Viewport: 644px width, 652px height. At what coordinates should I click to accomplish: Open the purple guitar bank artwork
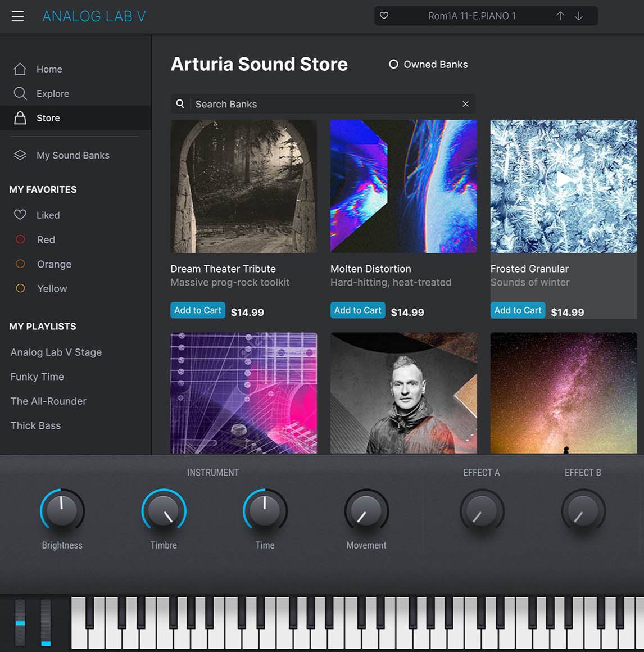tap(244, 393)
